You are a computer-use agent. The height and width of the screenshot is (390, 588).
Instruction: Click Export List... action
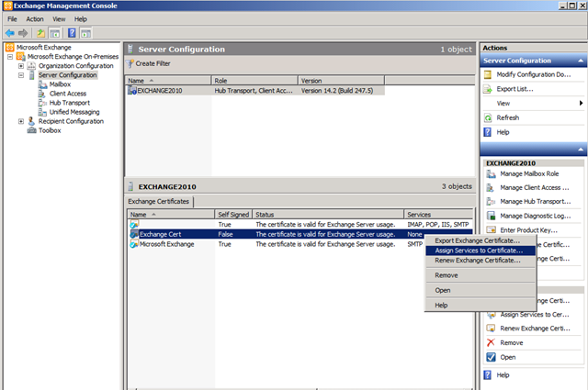514,89
